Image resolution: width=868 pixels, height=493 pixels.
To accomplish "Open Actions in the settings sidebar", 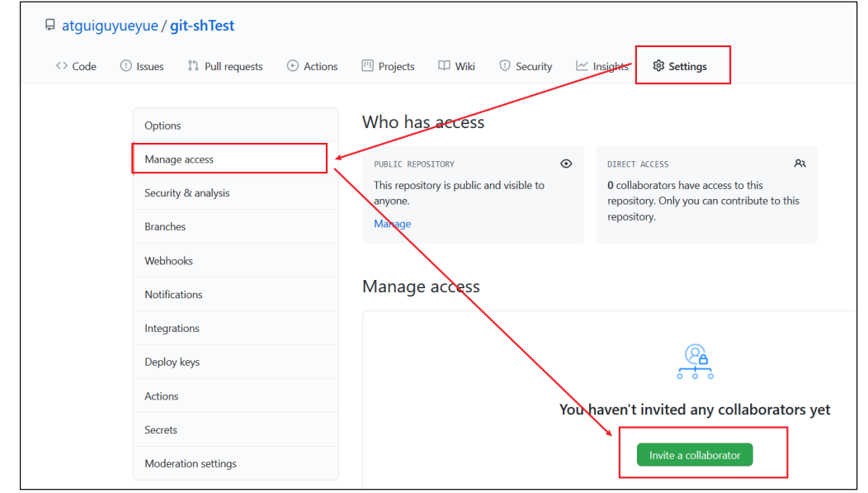I will (x=236, y=396).
